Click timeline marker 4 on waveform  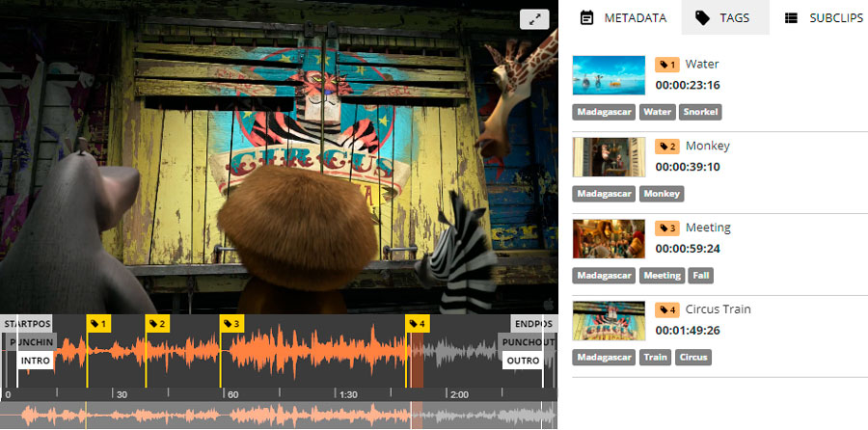(x=418, y=324)
